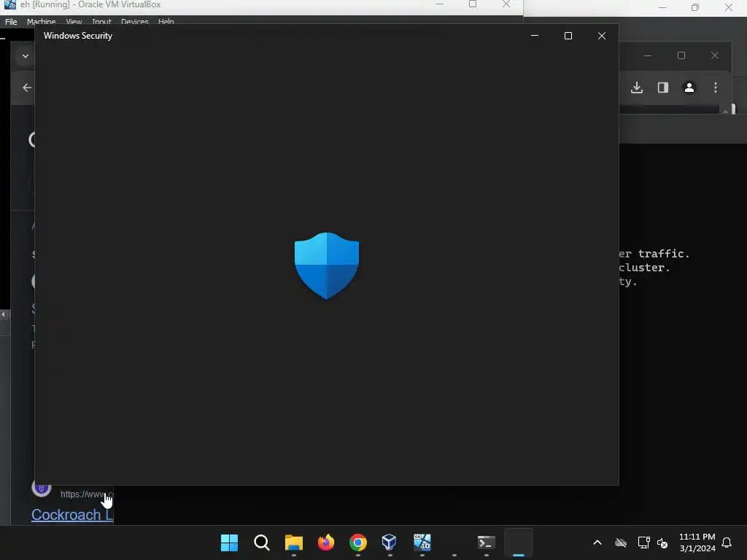The width and height of the screenshot is (747, 560).
Task: Go back in the Chrome window
Action: pyautogui.click(x=27, y=87)
